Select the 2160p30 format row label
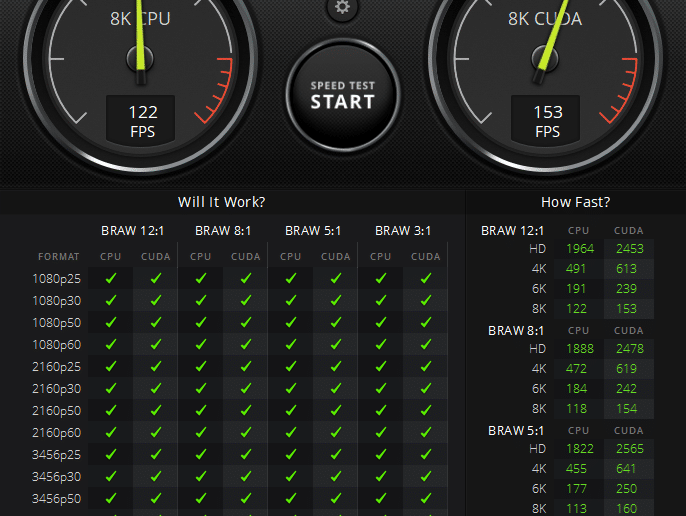Screen dimensions: 686x516 point(56,389)
